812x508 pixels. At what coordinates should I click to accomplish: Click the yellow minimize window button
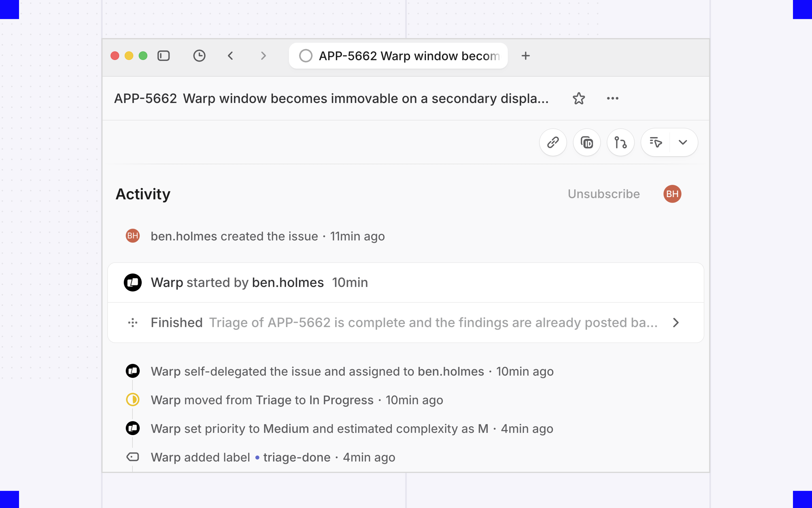tap(129, 56)
